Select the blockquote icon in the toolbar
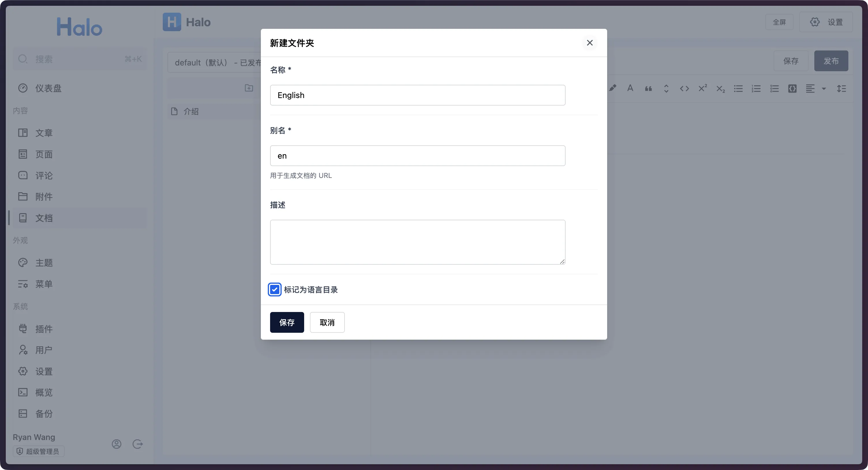Viewport: 868px width, 470px height. pos(648,89)
